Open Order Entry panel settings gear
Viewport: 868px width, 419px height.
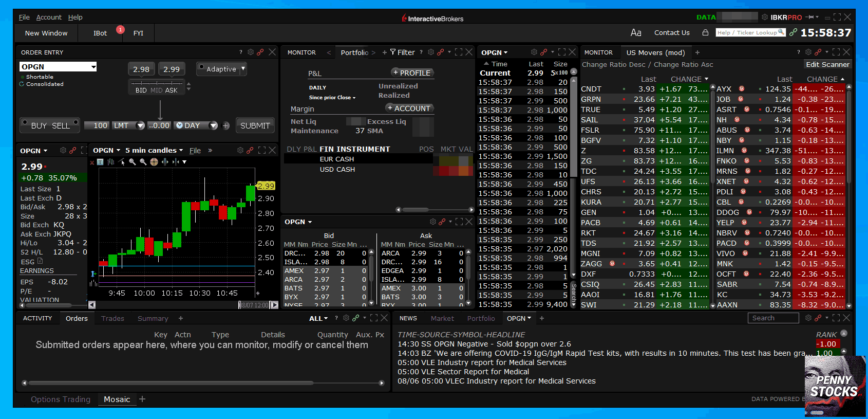tap(251, 52)
